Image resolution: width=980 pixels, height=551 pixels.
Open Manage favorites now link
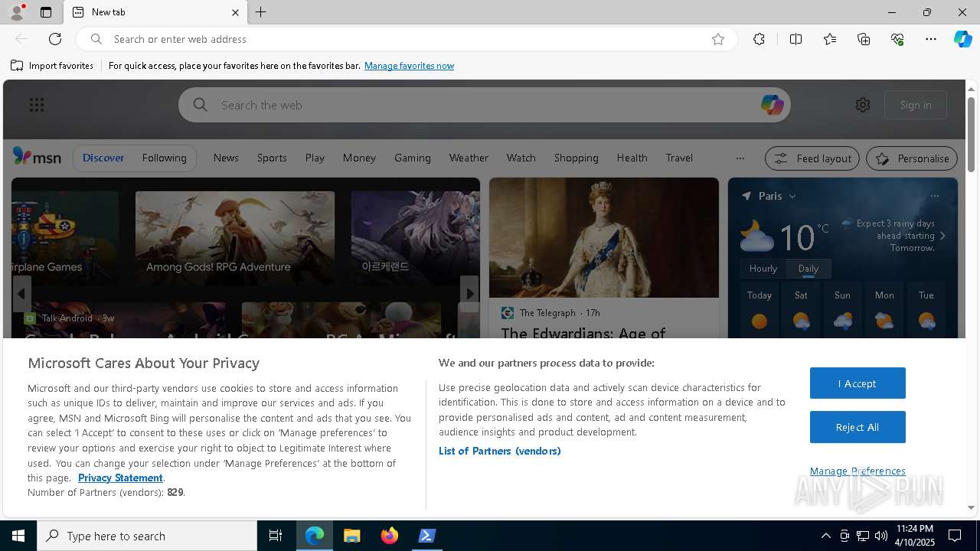tap(409, 66)
